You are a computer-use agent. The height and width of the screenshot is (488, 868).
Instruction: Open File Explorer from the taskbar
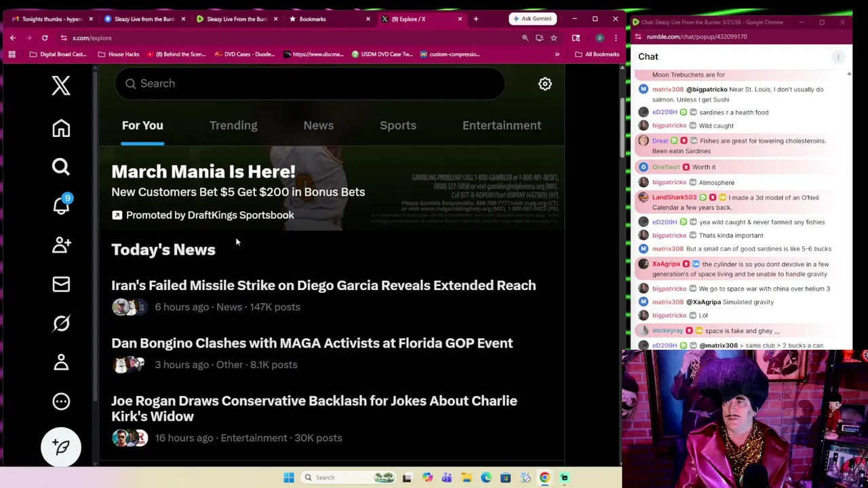467,478
